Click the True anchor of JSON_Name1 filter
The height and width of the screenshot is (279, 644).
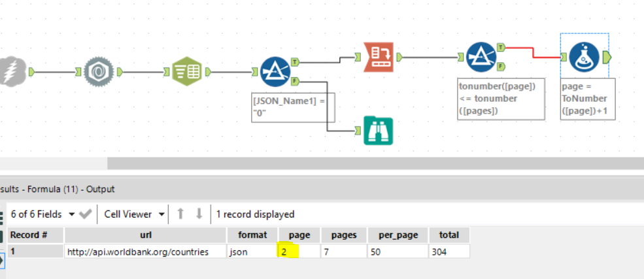296,62
